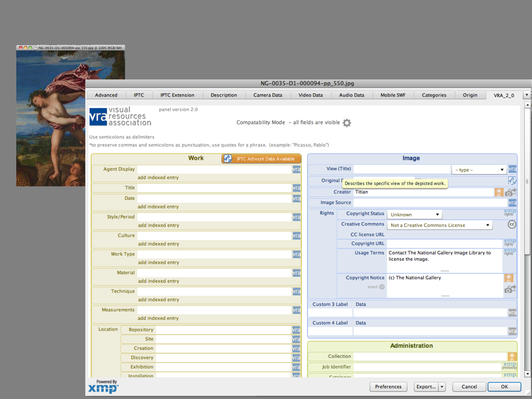This screenshot has width=532, height=399.
Task: Click the xmp rights icon beside Copyright URL
Action: tap(510, 242)
